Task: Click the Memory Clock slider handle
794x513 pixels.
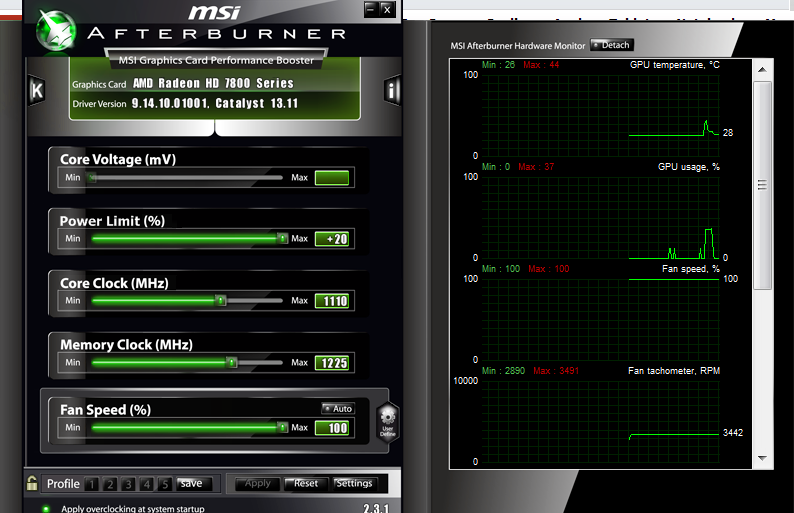Action: pos(231,363)
